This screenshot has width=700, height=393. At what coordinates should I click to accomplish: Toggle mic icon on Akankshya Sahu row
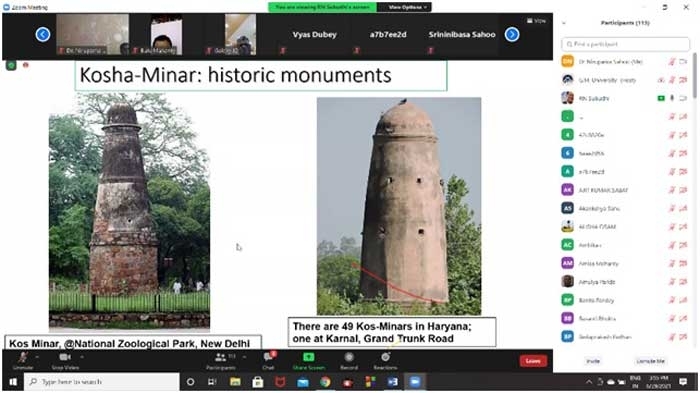(672, 209)
